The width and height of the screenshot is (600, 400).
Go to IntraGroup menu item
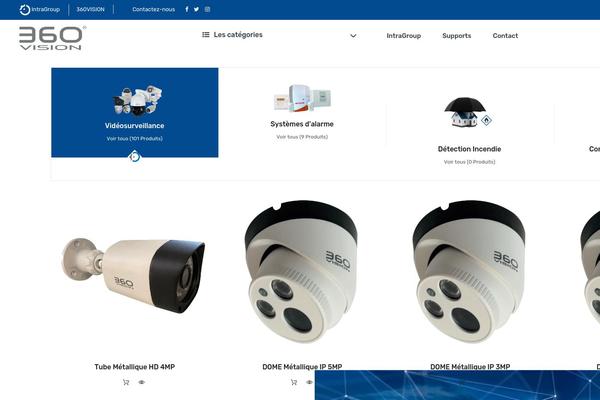[x=403, y=36]
